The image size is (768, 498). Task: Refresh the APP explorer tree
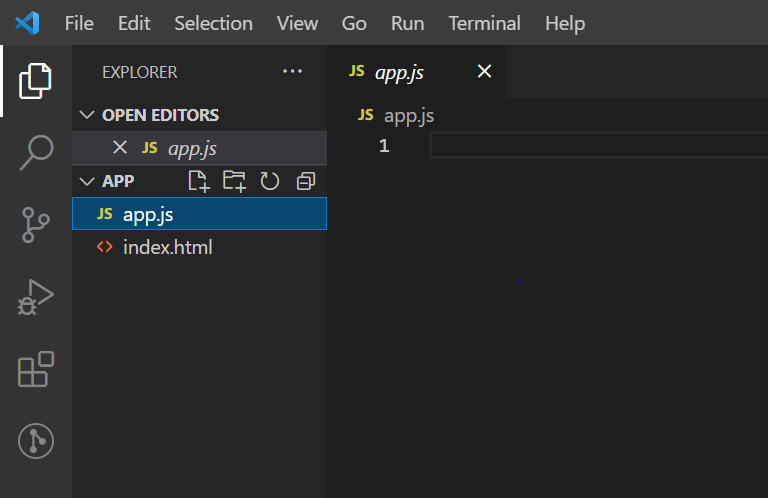[x=270, y=181]
